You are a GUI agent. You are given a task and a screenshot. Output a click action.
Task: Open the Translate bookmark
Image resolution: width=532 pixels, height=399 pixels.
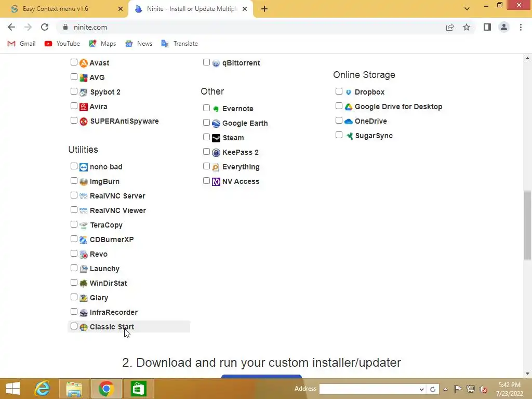point(179,44)
